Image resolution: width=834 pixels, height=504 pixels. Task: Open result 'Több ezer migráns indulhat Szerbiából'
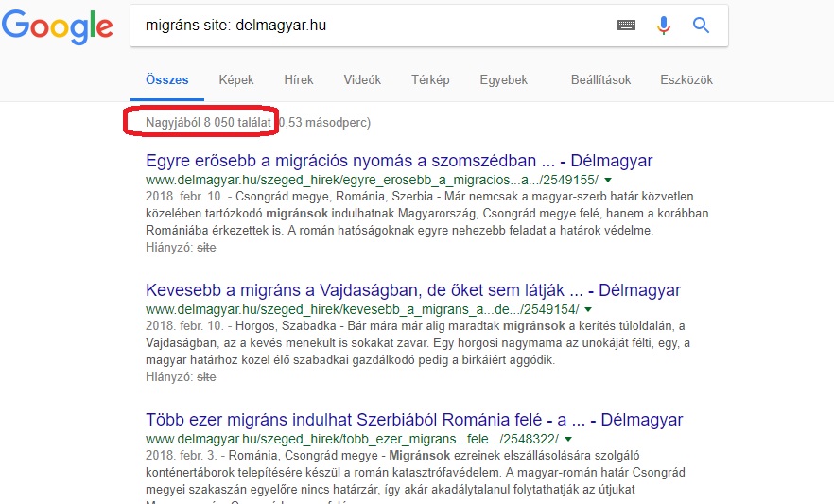(414, 420)
